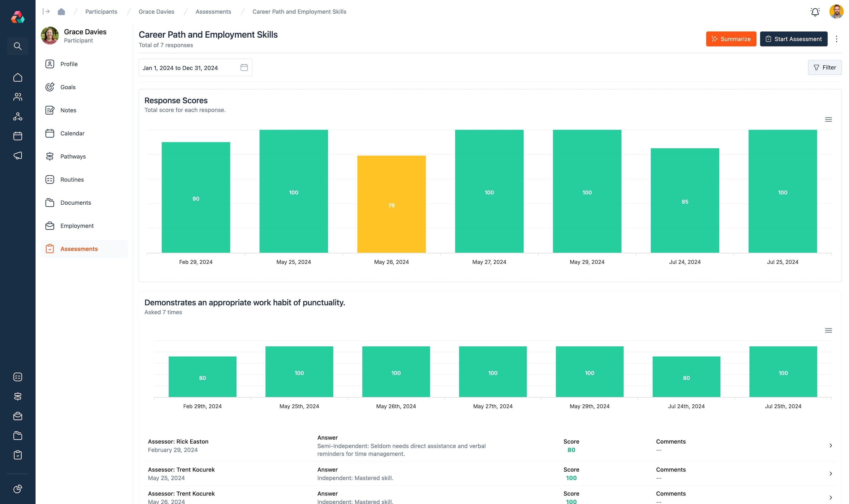Click the briefcase employment icon in the rail

click(x=17, y=416)
